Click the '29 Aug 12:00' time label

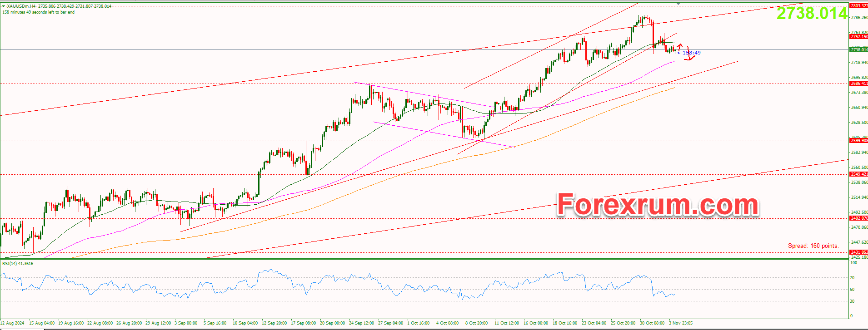pos(158,323)
